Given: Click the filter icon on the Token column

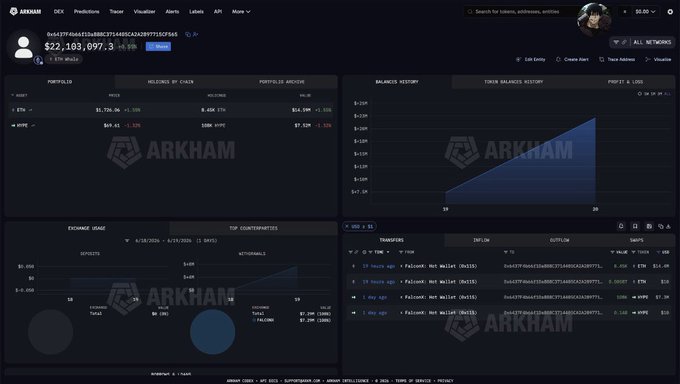Looking at the screenshot, I should pyautogui.click(x=634, y=252).
